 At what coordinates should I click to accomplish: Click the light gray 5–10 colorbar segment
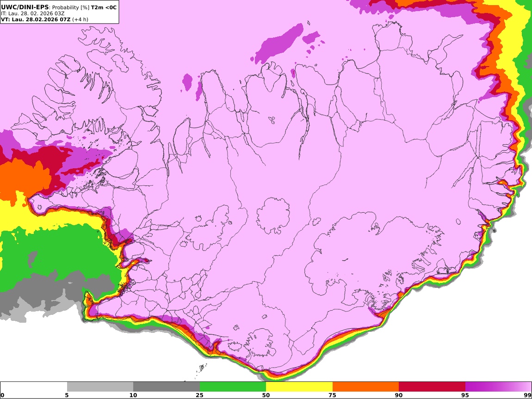[x=100, y=387]
